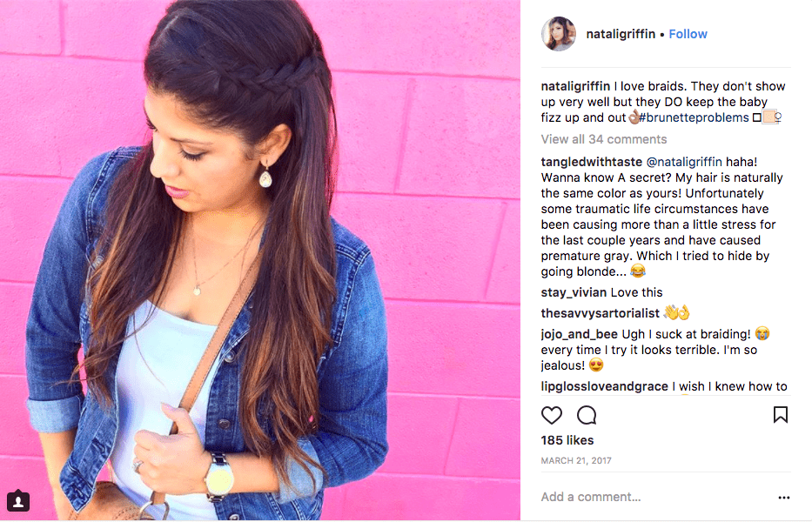
Task: Visit jojo_and_bee commenter profile
Action: [x=580, y=334]
